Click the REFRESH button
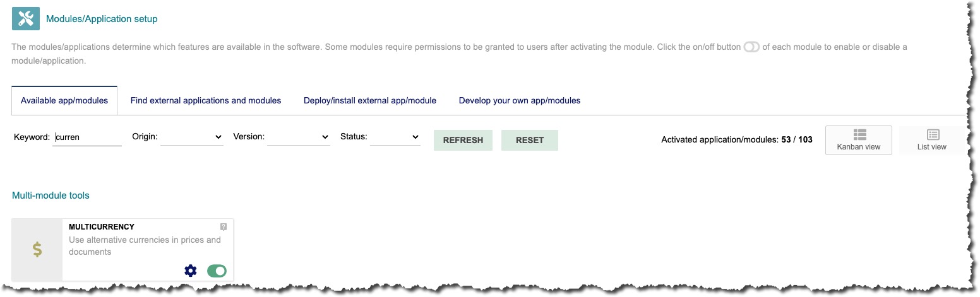Viewport: 980px width, 297px height. tap(463, 140)
